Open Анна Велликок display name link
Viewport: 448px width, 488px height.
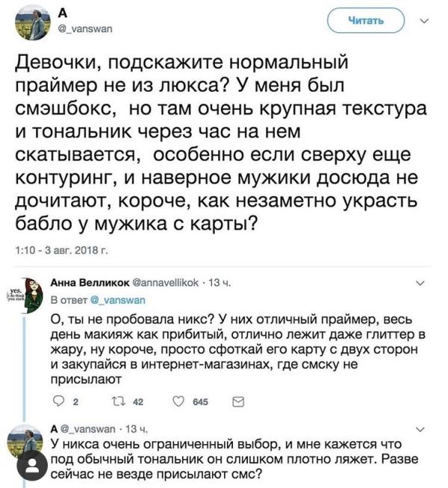(90, 283)
